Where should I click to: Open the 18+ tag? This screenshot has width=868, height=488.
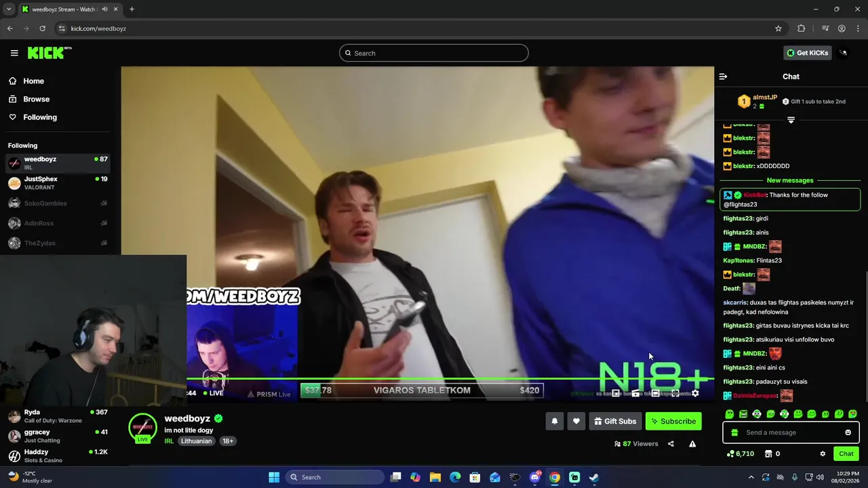[228, 441]
